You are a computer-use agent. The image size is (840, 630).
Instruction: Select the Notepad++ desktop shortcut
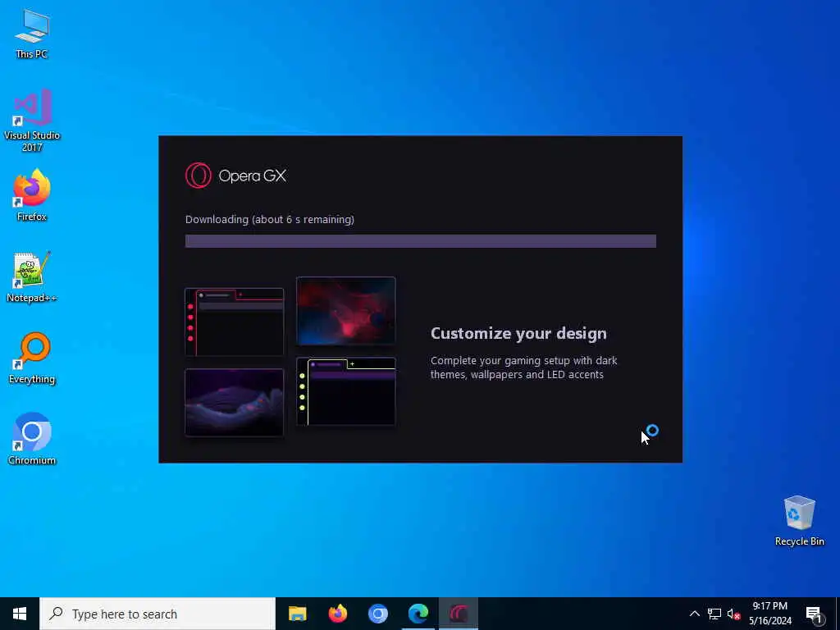[x=32, y=277]
